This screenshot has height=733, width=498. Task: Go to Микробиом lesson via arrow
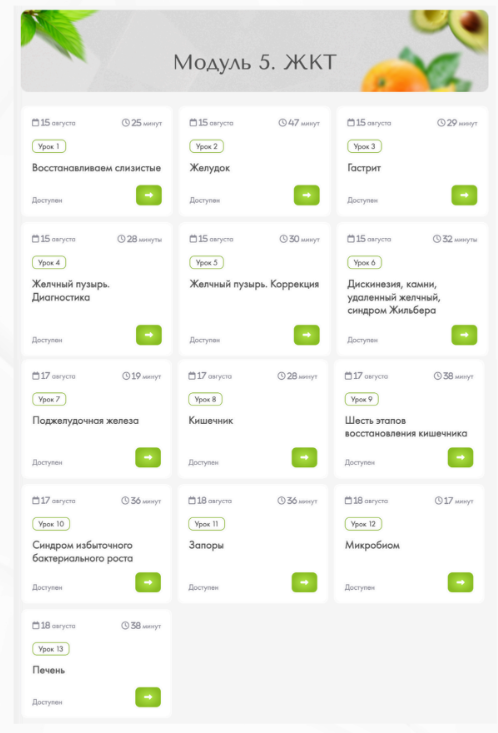(460, 582)
